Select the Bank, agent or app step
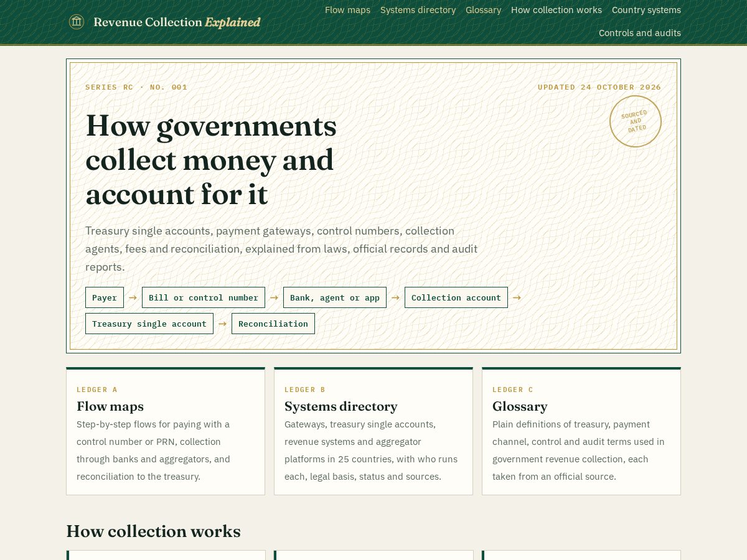747x560 pixels. click(335, 297)
